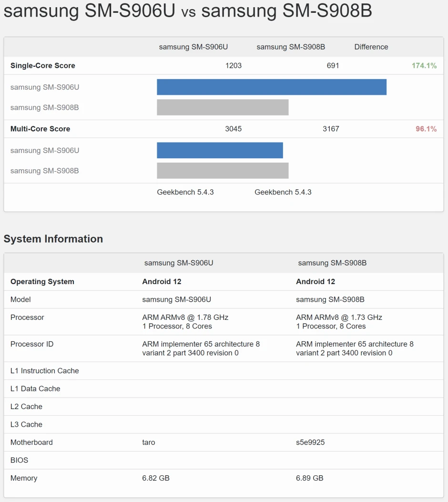Click the green 174.1% difference value
The image size is (448, 502).
tap(424, 66)
